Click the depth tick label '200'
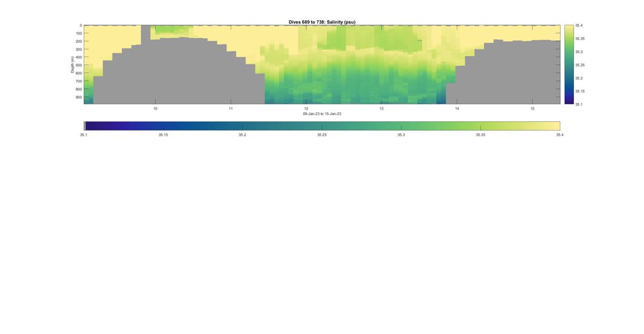The width and height of the screenshot is (644, 334). (78, 41)
